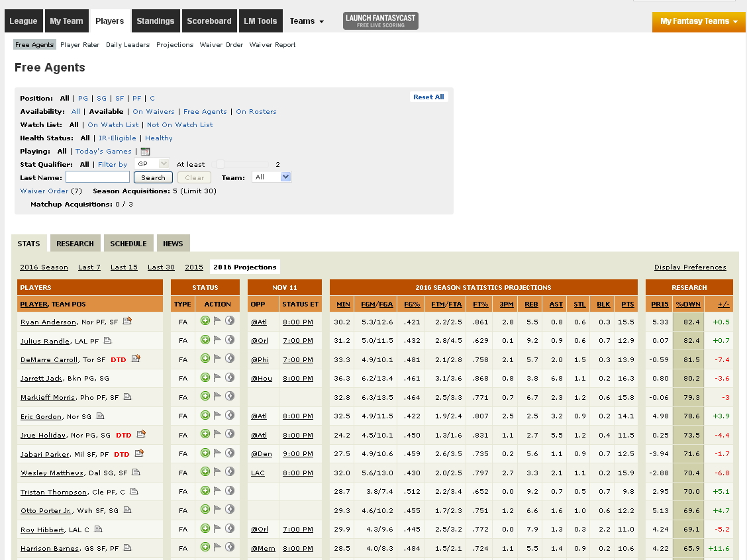747x560 pixels.
Task: Switch to the Standings tab
Action: pyautogui.click(x=156, y=21)
